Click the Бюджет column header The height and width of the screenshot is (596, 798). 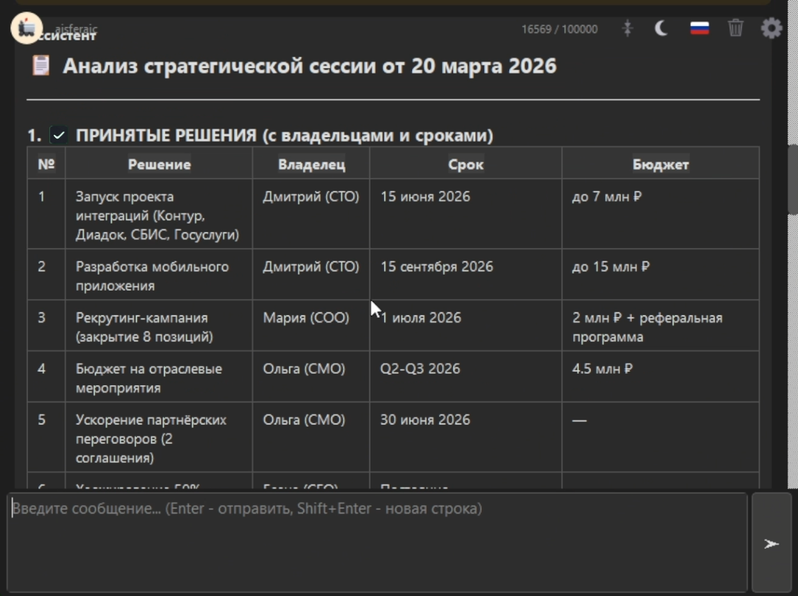click(x=660, y=164)
